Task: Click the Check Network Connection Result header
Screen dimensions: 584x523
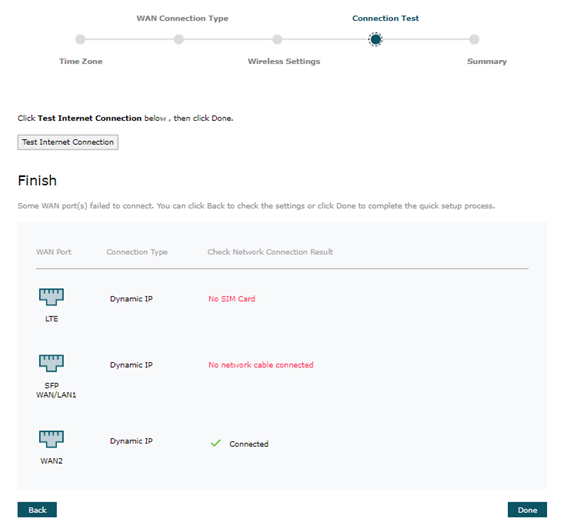Action: coord(270,252)
